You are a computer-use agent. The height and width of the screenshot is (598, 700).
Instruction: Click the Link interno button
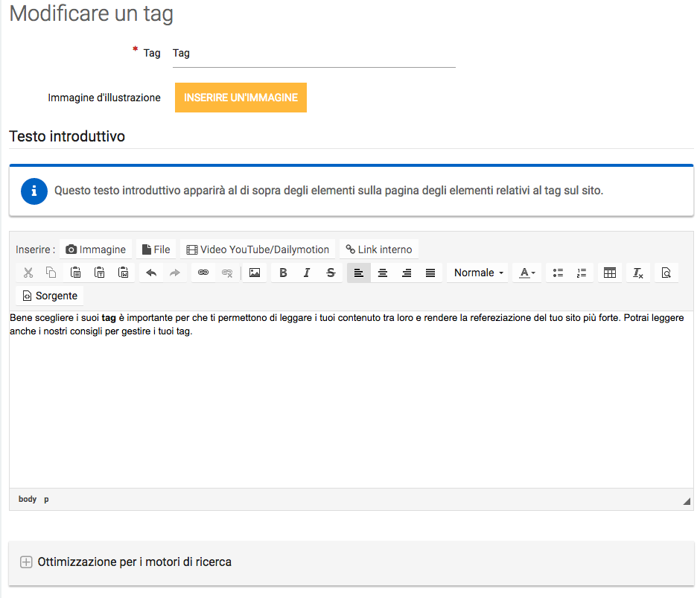point(378,249)
